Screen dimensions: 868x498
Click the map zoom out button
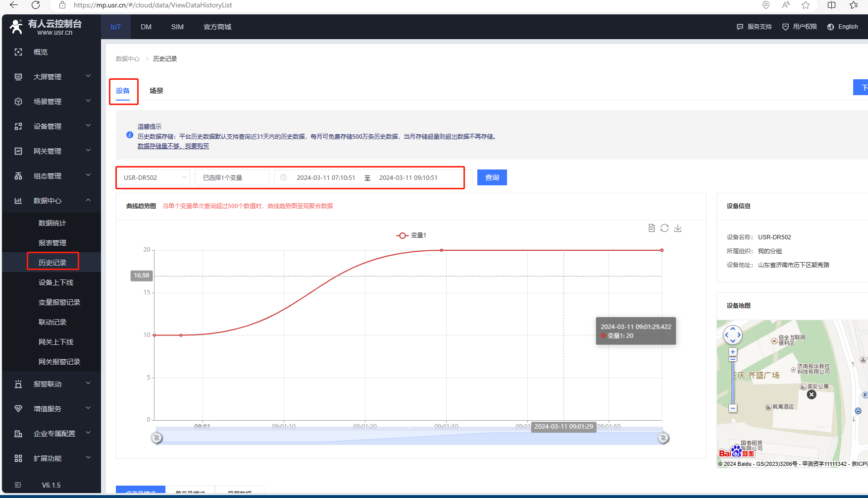733,408
